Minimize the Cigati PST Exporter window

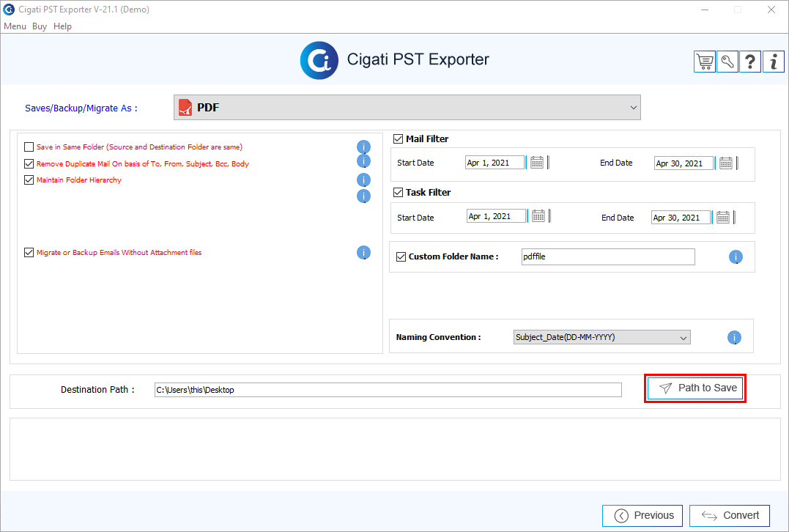pos(705,10)
